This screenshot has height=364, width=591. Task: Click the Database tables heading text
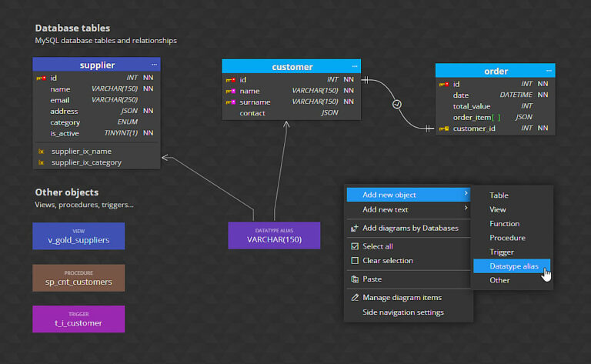[72, 28]
